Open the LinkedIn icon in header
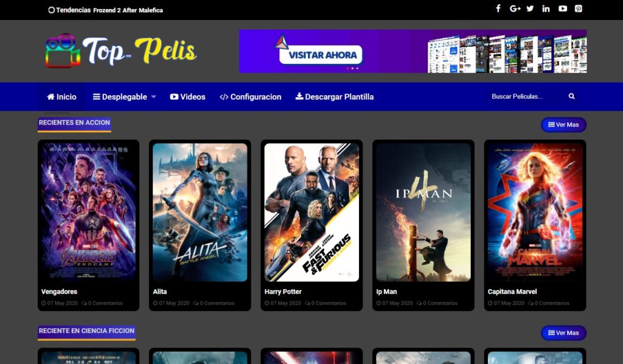The width and height of the screenshot is (623, 364). coord(546,9)
